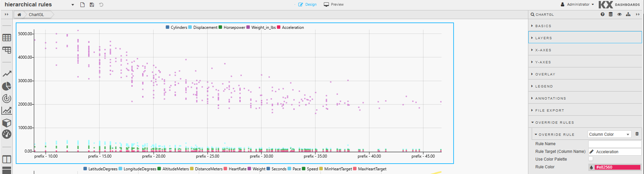Delete the override rule with trash icon
644x174 pixels.
pos(637,134)
